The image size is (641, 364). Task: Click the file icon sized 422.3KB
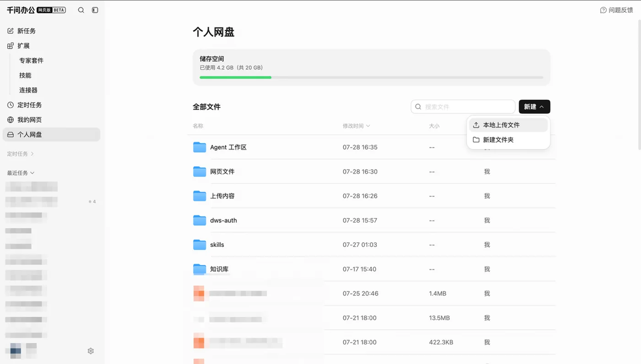pos(199,342)
